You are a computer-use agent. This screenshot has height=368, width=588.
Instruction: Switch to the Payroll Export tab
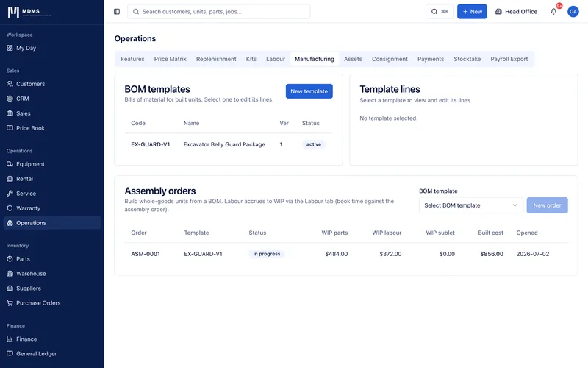click(509, 59)
